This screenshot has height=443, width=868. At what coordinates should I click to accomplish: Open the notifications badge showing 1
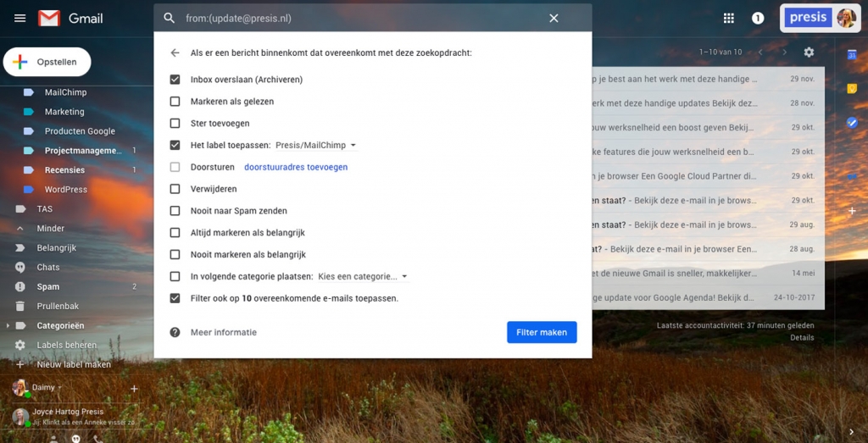758,19
